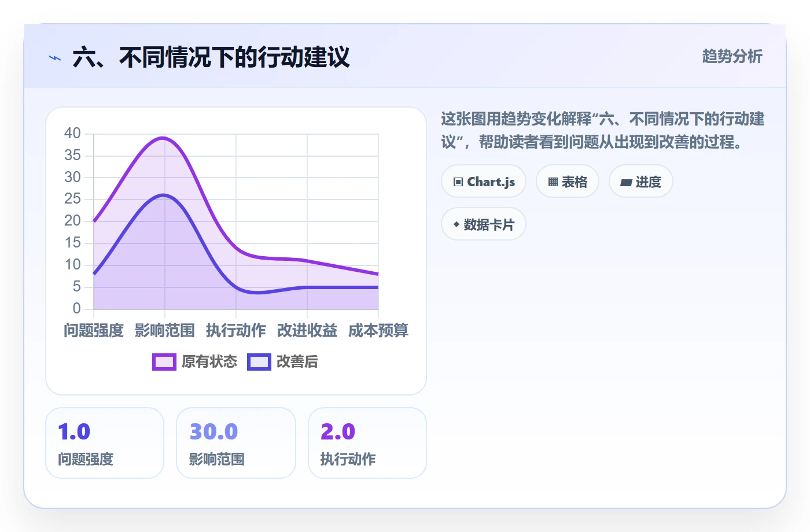
Task: Select the 进度 tag
Action: click(641, 182)
